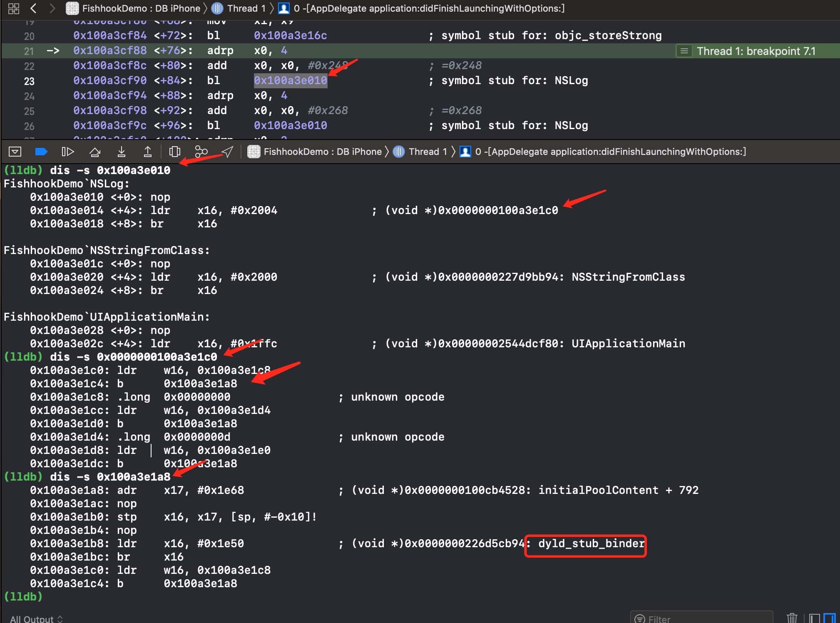Open Debug View Hierarchy
The height and width of the screenshot is (623, 840).
[x=175, y=152]
